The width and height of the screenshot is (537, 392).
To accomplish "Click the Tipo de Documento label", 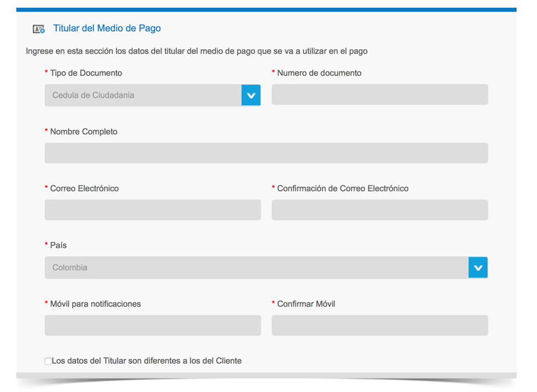I will click(86, 73).
